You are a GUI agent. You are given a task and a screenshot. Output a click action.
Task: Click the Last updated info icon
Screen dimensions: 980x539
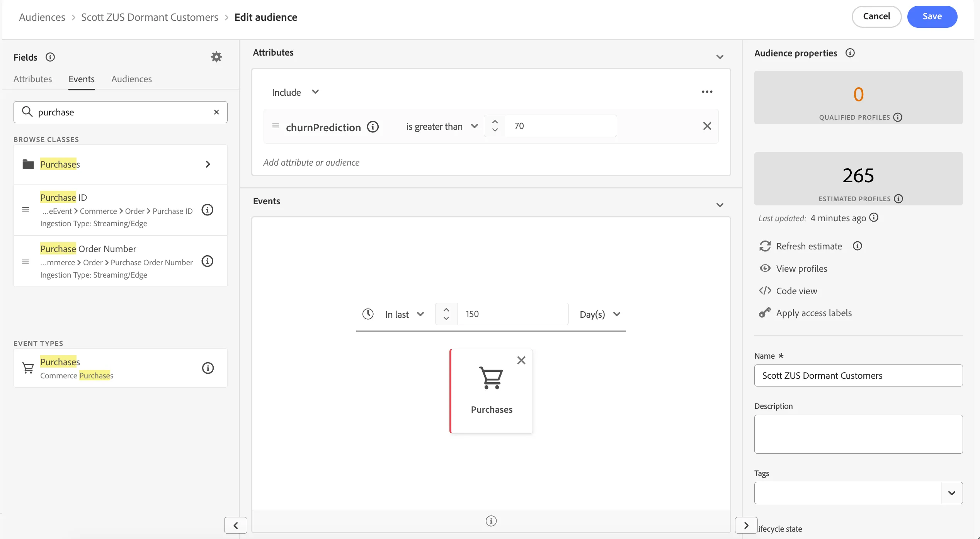point(874,218)
